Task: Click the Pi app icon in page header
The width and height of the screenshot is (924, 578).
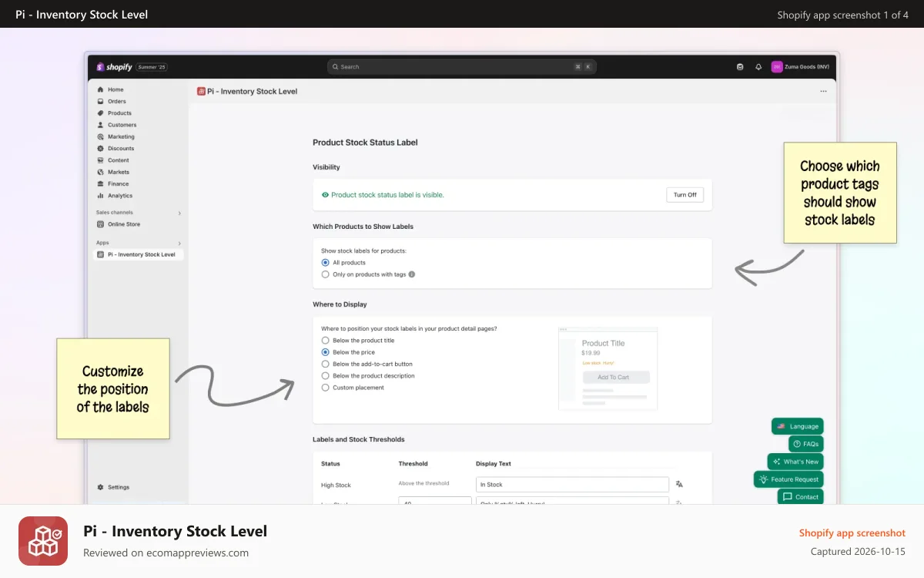Action: [x=201, y=91]
